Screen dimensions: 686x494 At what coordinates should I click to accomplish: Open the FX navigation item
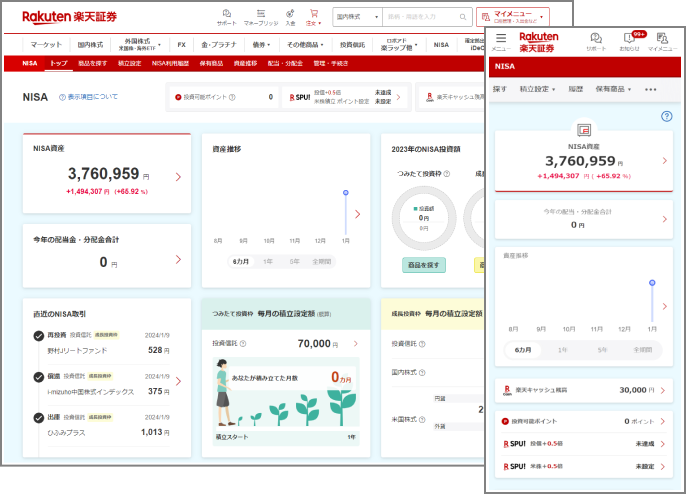point(182,45)
